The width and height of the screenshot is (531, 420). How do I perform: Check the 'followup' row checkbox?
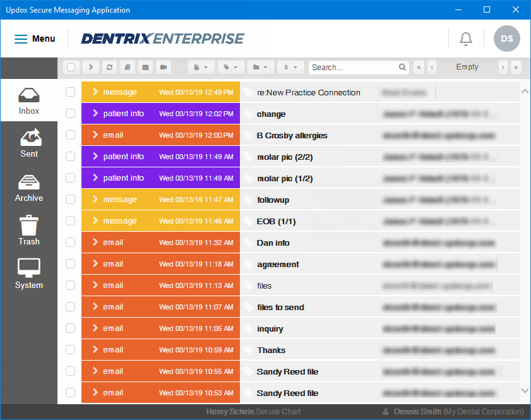71,199
